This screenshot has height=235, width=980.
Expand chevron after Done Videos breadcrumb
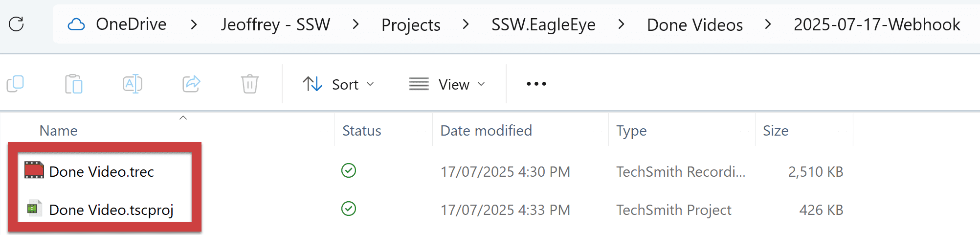(768, 24)
